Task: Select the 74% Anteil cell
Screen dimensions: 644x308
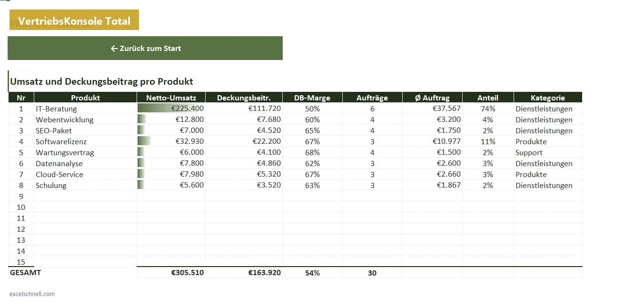Action: [x=488, y=109]
